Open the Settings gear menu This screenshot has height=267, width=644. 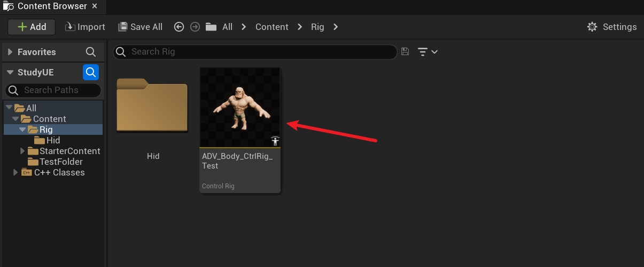[x=612, y=27]
